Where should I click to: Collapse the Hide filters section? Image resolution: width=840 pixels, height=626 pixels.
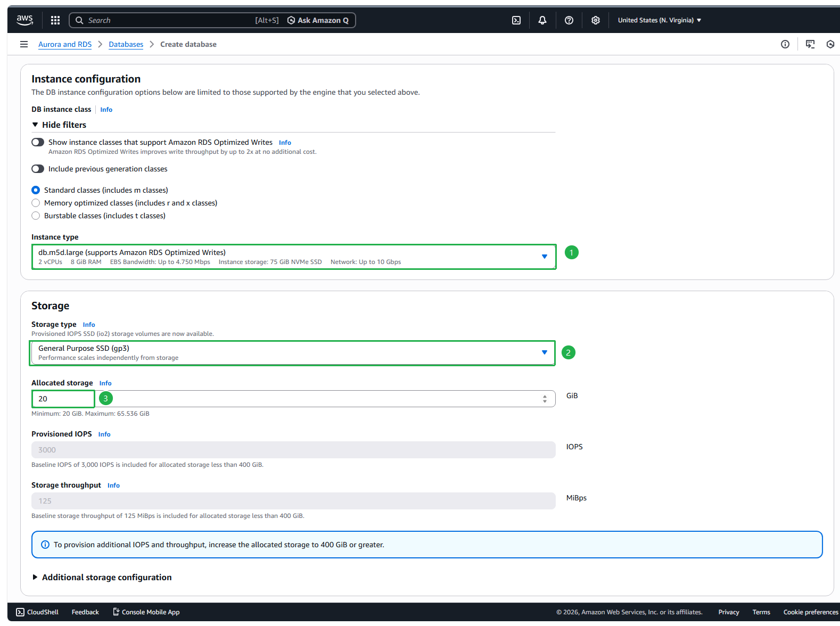(x=59, y=125)
